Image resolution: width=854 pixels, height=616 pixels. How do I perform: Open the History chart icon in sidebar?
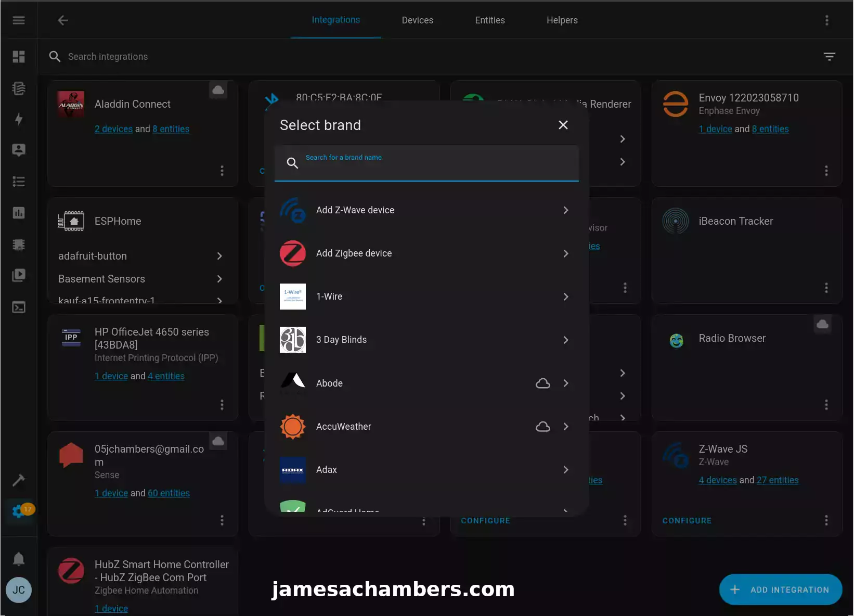(x=19, y=213)
